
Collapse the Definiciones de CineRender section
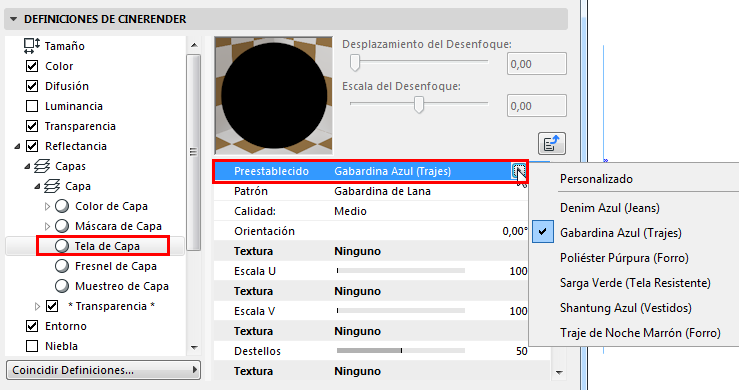13,19
